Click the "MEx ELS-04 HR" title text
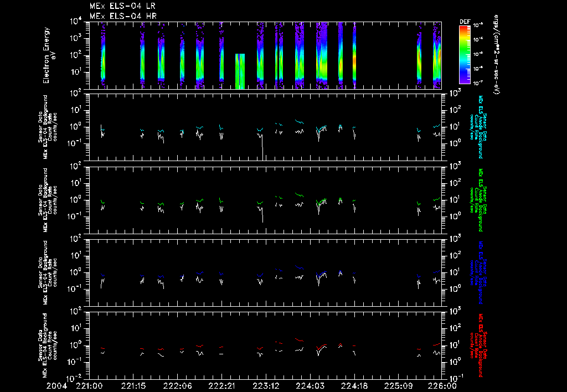The height and width of the screenshot is (392, 567). coord(123,16)
